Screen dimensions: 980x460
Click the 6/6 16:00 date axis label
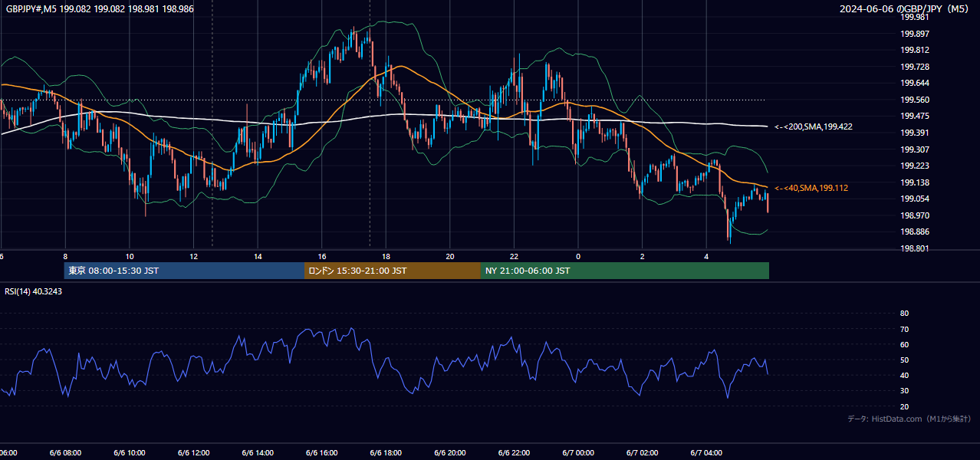coord(321,453)
